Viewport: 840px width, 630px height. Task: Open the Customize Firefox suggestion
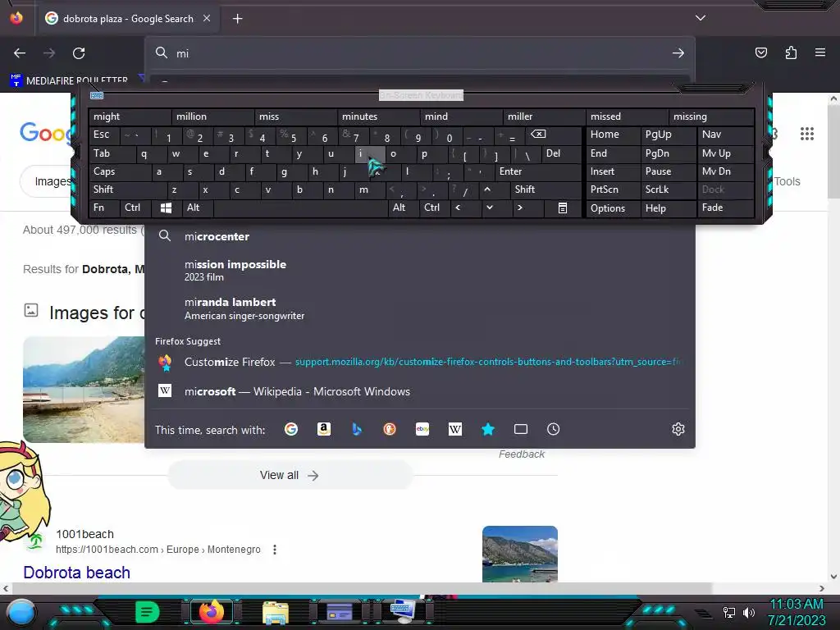coord(420,362)
